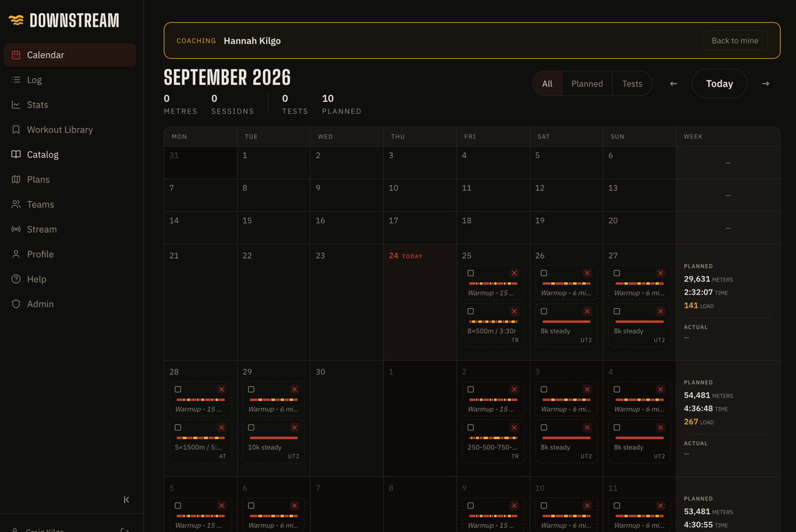Click the Downstream logo

pos(64,20)
